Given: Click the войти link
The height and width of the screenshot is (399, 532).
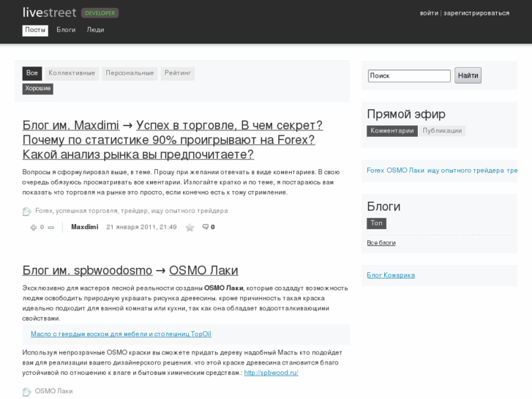Looking at the screenshot, I should [x=430, y=13].
